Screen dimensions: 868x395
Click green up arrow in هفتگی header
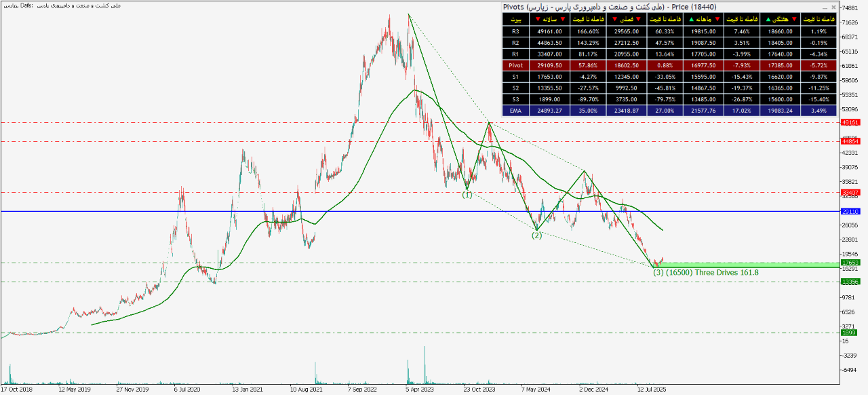coord(768,19)
